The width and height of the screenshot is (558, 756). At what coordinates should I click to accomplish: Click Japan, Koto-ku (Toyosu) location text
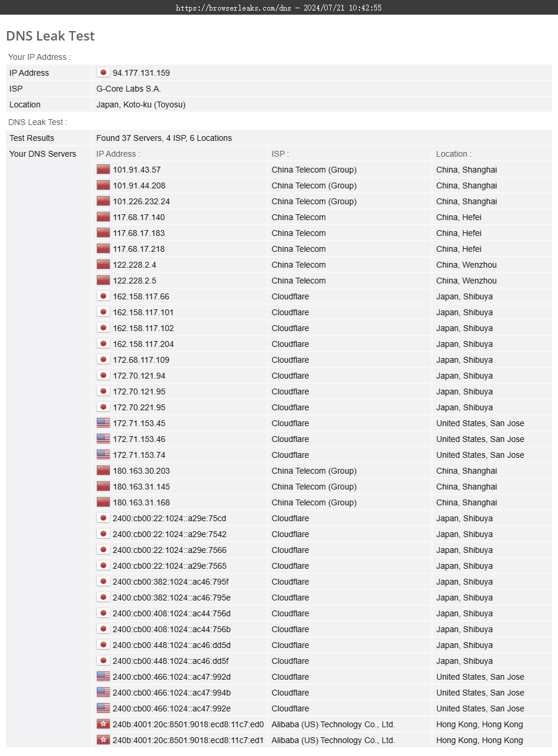[x=141, y=104]
